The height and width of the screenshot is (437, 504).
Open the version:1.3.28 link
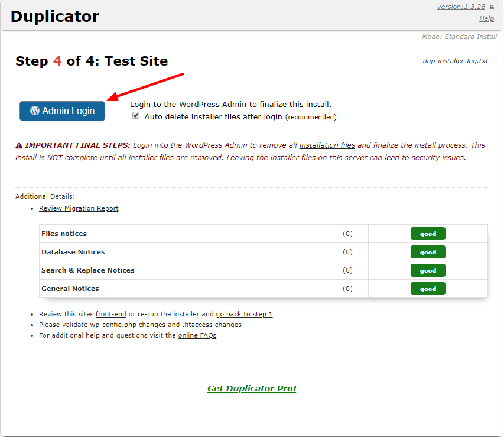click(461, 7)
